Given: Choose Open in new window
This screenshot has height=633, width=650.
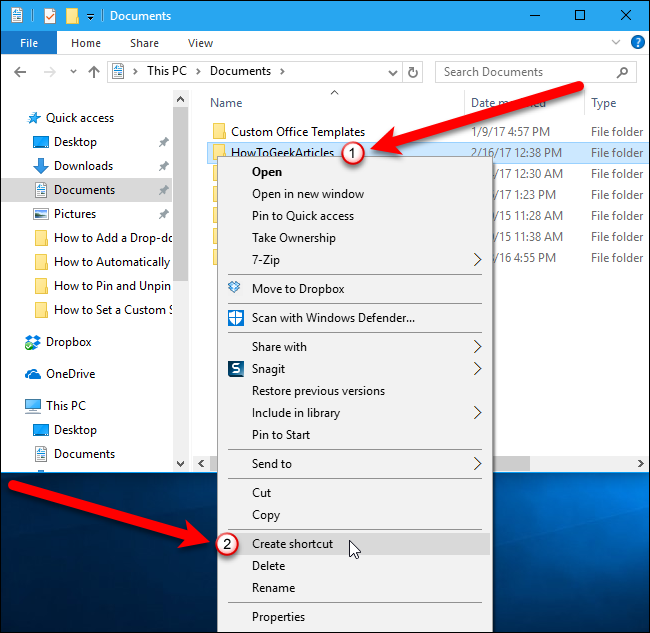Looking at the screenshot, I should [308, 194].
